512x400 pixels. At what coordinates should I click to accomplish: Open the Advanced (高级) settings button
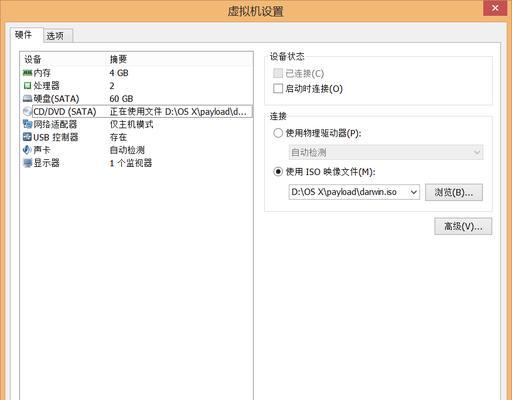463,226
